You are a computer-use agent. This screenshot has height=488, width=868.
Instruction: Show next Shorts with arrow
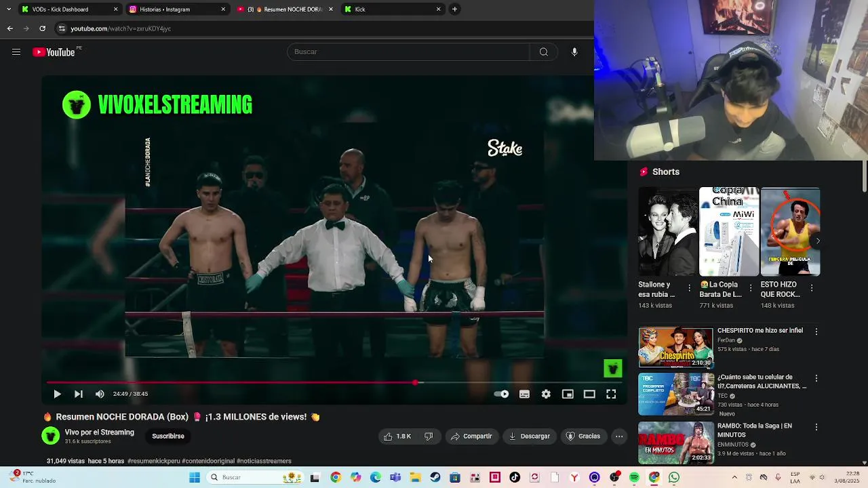pyautogui.click(x=818, y=241)
